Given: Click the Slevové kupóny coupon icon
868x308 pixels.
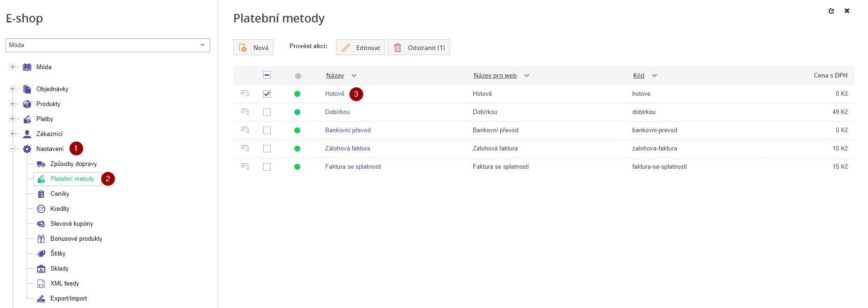Looking at the screenshot, I should pos(41,224).
